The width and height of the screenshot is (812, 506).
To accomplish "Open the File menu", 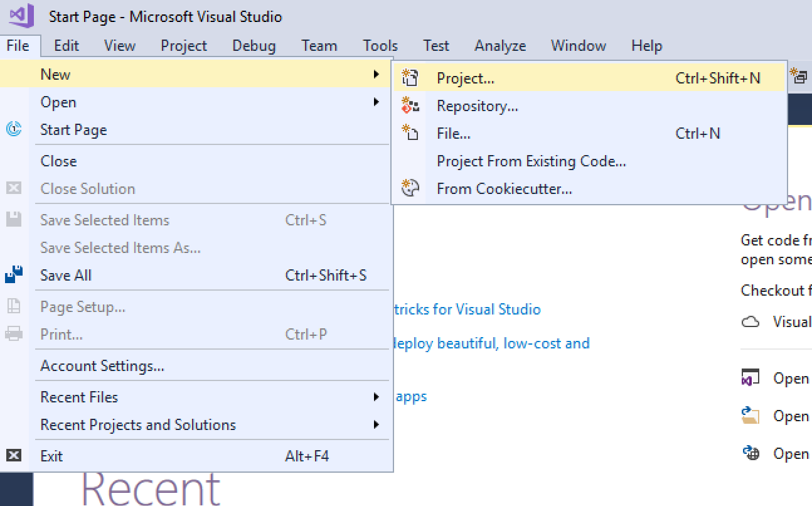I will [x=18, y=45].
